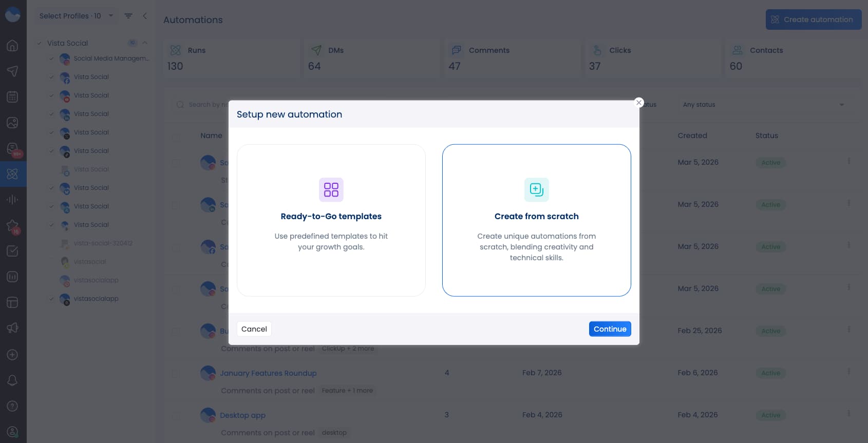Sort by the Status column header
868x443 pixels.
click(x=766, y=136)
